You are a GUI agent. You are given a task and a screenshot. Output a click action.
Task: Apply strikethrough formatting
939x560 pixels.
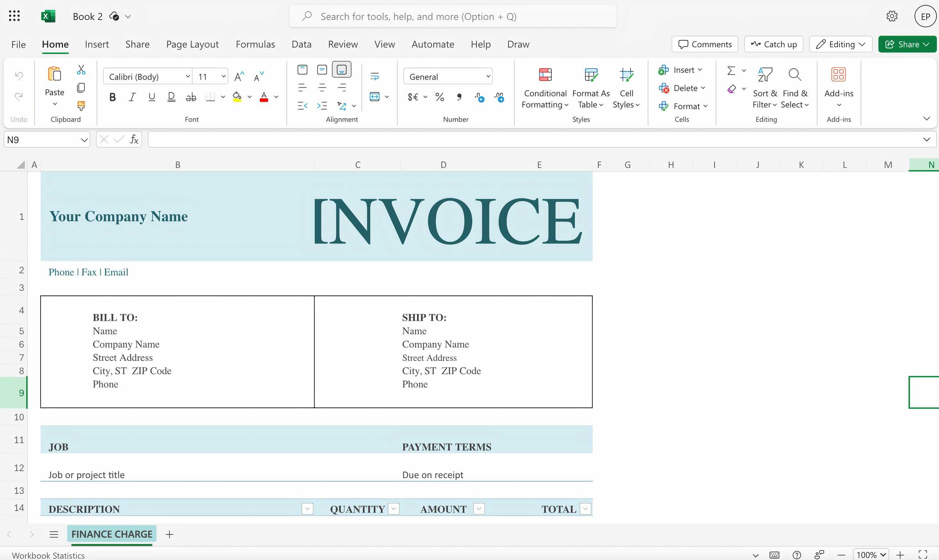pyautogui.click(x=191, y=97)
